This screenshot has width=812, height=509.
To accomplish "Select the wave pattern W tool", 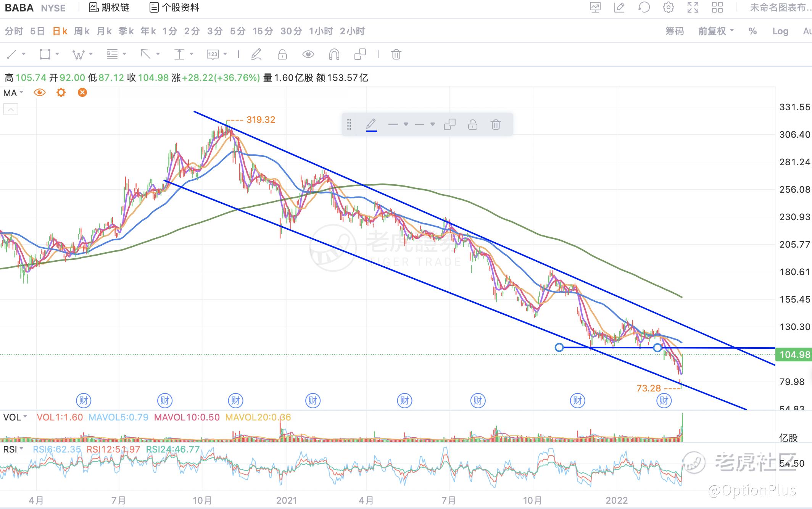I will coord(78,55).
